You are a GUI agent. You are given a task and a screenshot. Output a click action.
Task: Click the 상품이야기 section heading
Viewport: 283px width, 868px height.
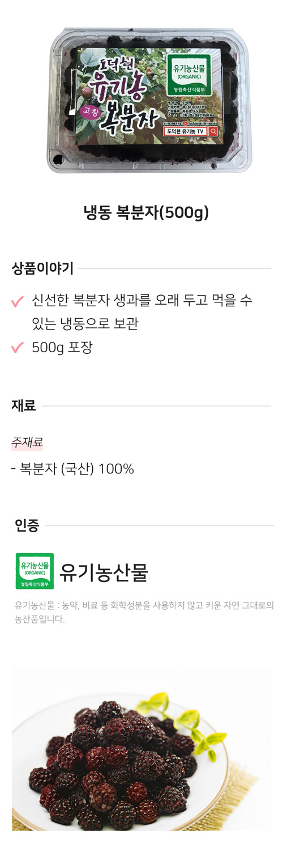click(x=42, y=268)
